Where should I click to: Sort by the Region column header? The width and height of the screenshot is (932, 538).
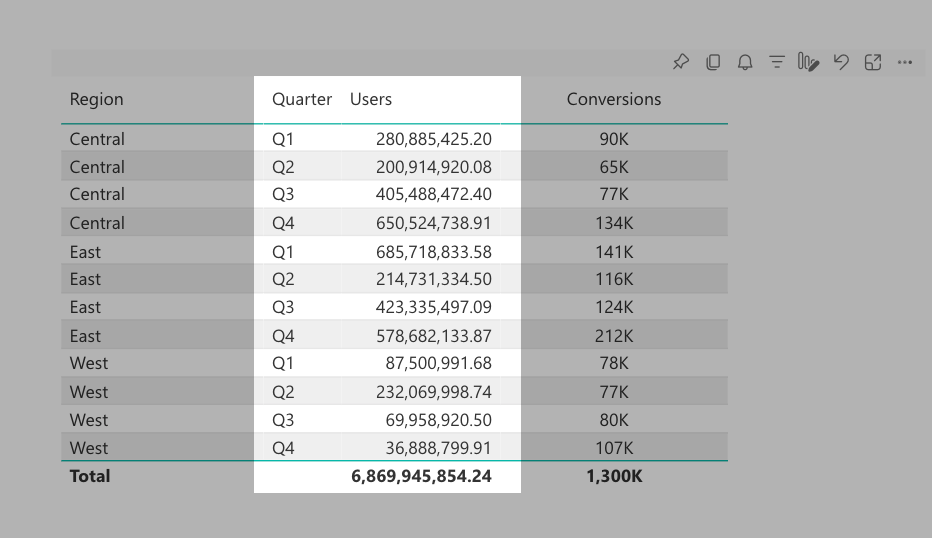pos(97,99)
